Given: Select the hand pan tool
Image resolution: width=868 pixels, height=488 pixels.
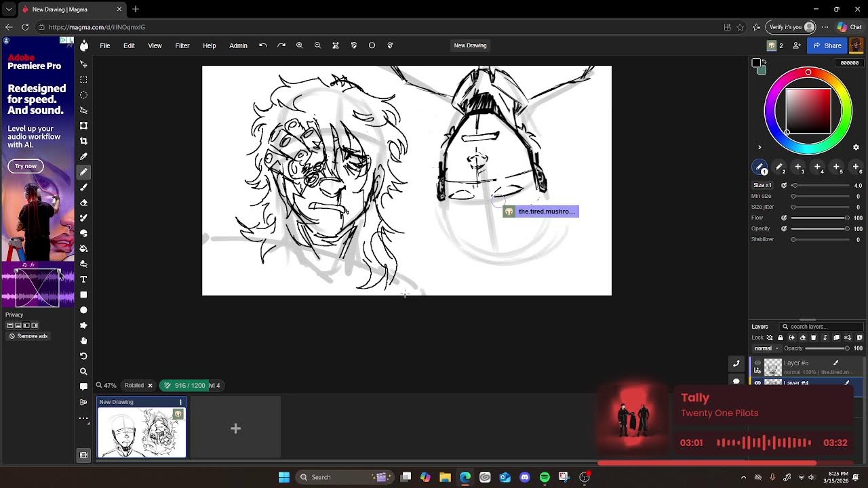Looking at the screenshot, I should pos(83,341).
